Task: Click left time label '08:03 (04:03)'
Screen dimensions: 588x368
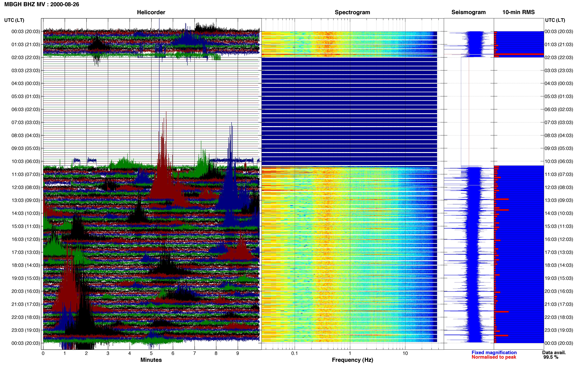Action: pos(26,135)
